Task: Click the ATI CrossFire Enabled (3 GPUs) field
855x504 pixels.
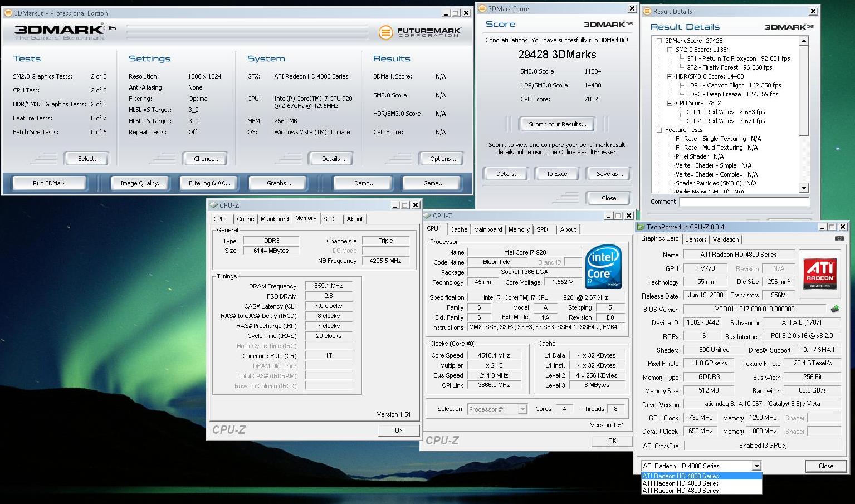Action: point(763,446)
